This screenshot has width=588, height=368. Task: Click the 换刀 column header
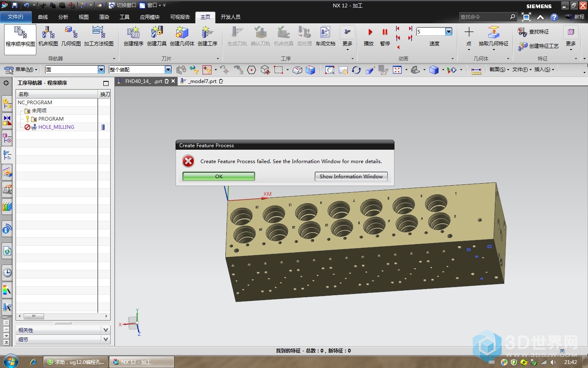click(105, 94)
